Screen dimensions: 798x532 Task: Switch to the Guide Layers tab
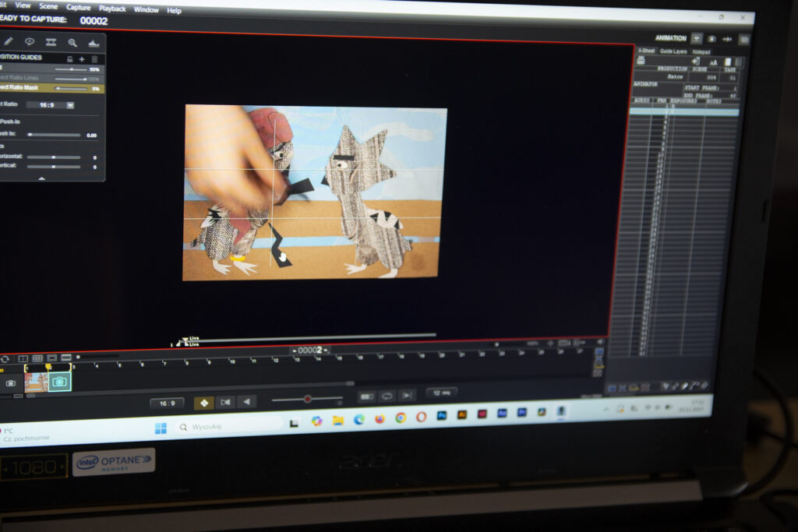[671, 51]
